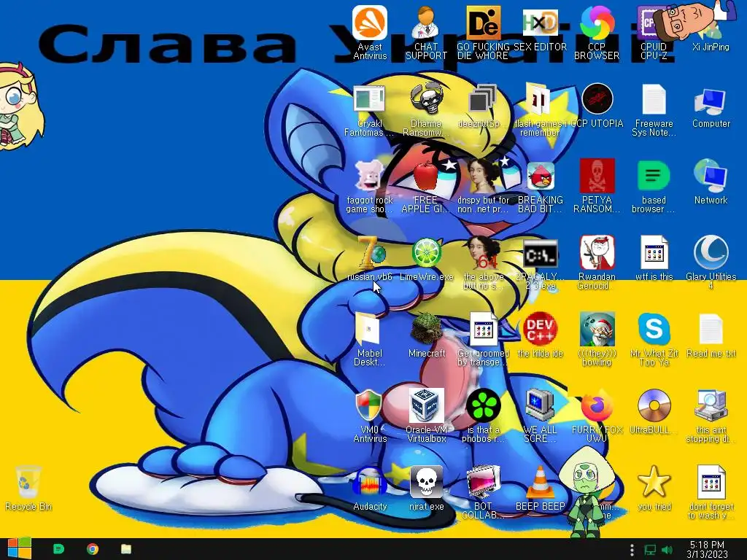Launch the LimeWire.exe icon

click(x=426, y=259)
